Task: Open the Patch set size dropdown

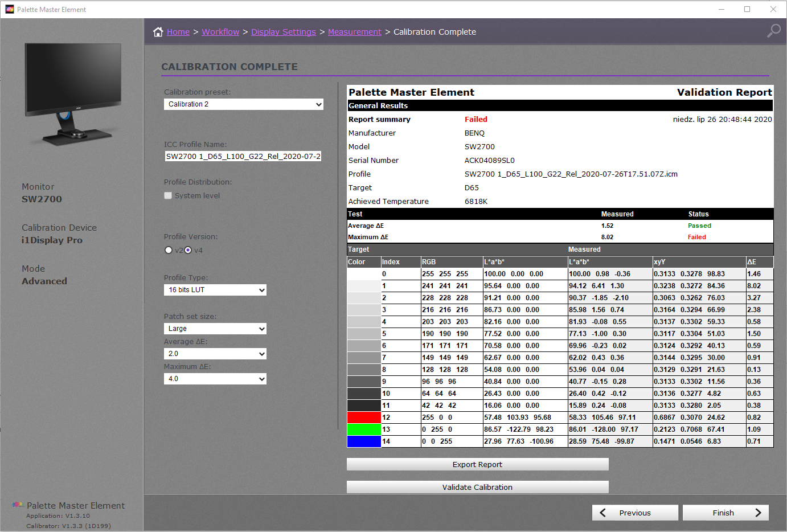Action: tap(215, 329)
